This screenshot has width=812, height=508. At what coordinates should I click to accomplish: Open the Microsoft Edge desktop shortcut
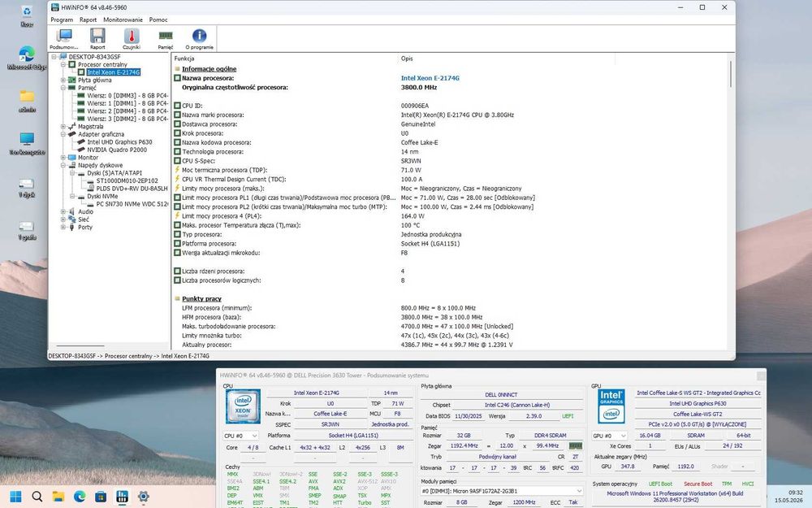point(27,57)
